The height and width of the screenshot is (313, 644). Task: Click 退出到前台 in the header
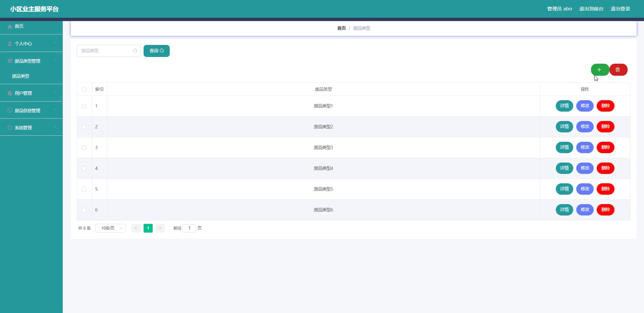click(591, 9)
